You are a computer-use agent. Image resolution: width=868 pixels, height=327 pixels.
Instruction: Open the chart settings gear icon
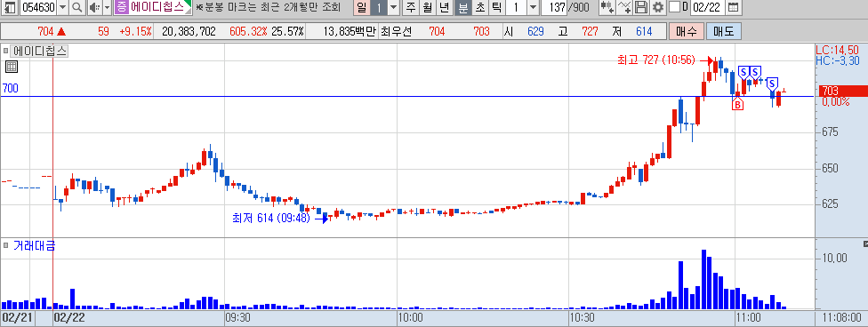click(x=657, y=7)
